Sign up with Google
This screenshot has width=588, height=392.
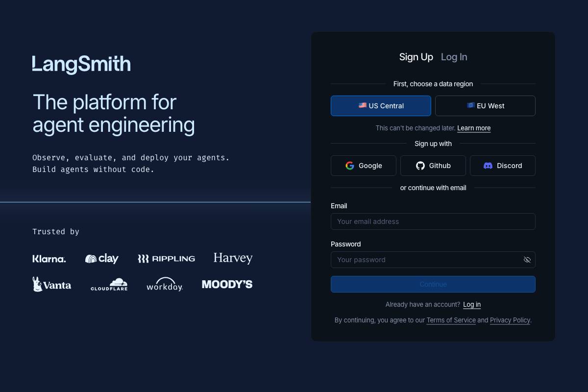point(364,166)
